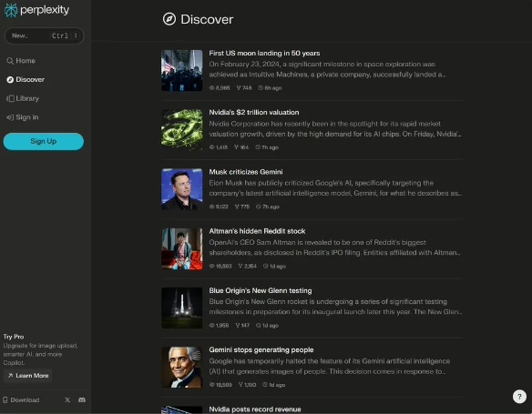Open the Discord icon link
Viewport: 532px width, 414px height.
click(82, 400)
